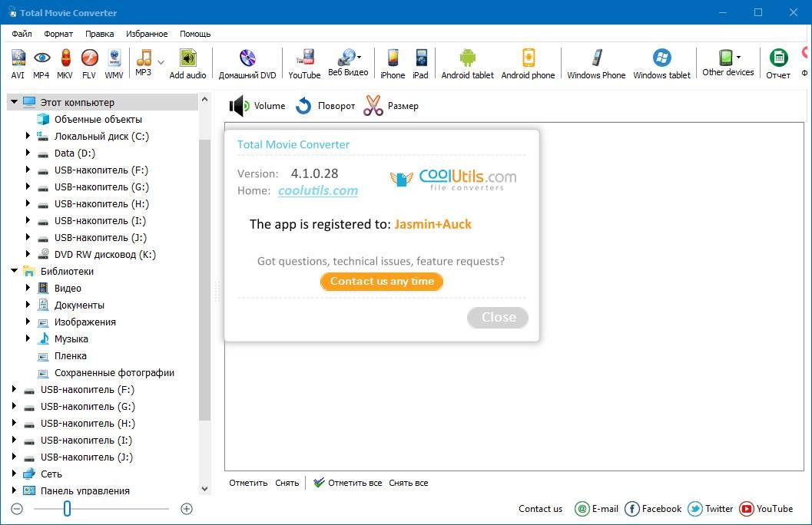Collapse the Библиотеки node
This screenshot has width=812, height=525.
click(x=15, y=270)
